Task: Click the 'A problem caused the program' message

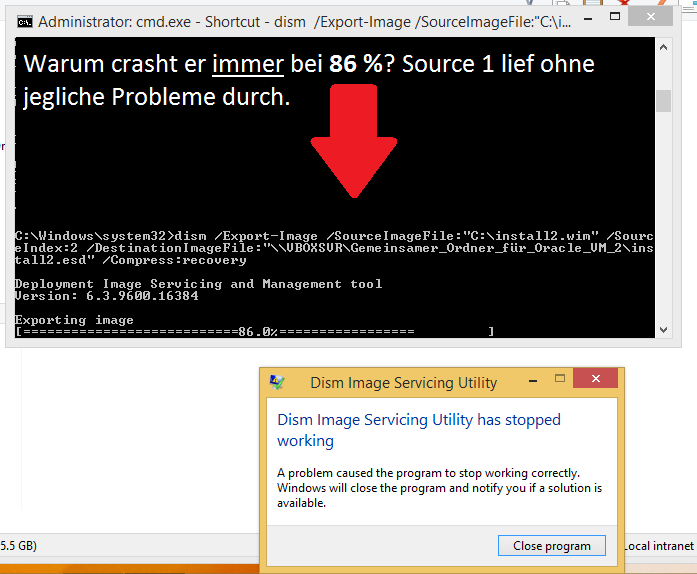Action: coord(439,488)
